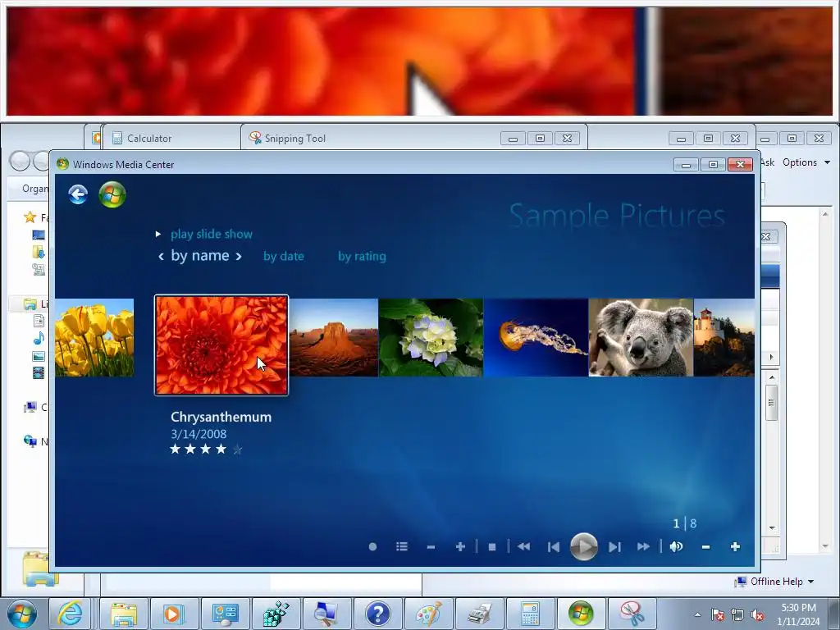Increase volume with the plus button
Viewport: 840px width, 630px height.
(735, 546)
